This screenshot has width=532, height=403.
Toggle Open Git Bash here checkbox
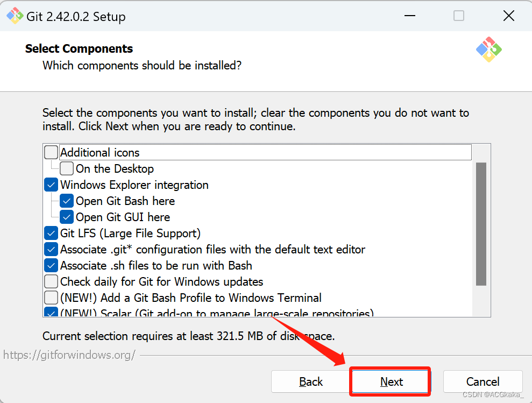point(67,201)
